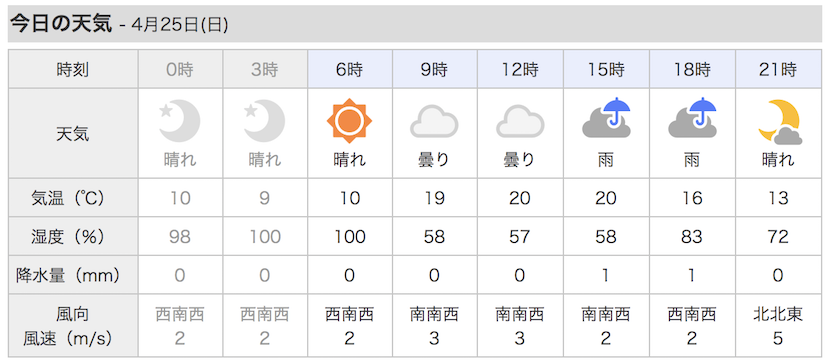
Task: Click the sunny icon at 6時
Action: pyautogui.click(x=349, y=121)
